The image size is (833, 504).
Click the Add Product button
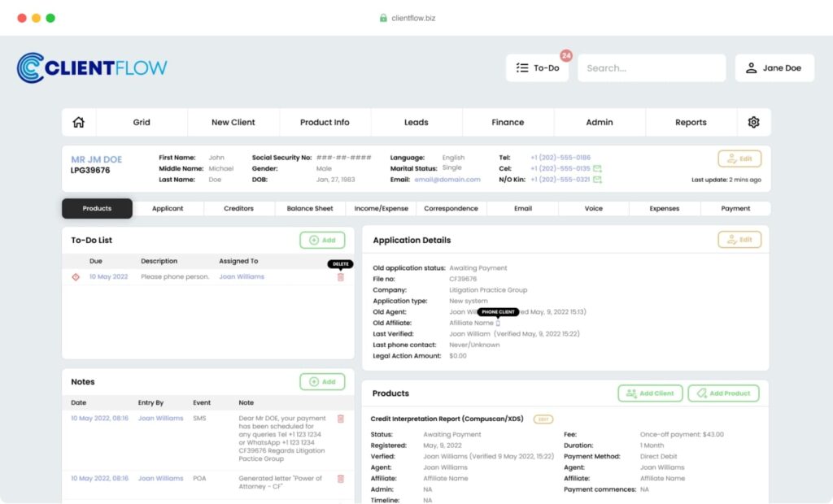pos(723,393)
